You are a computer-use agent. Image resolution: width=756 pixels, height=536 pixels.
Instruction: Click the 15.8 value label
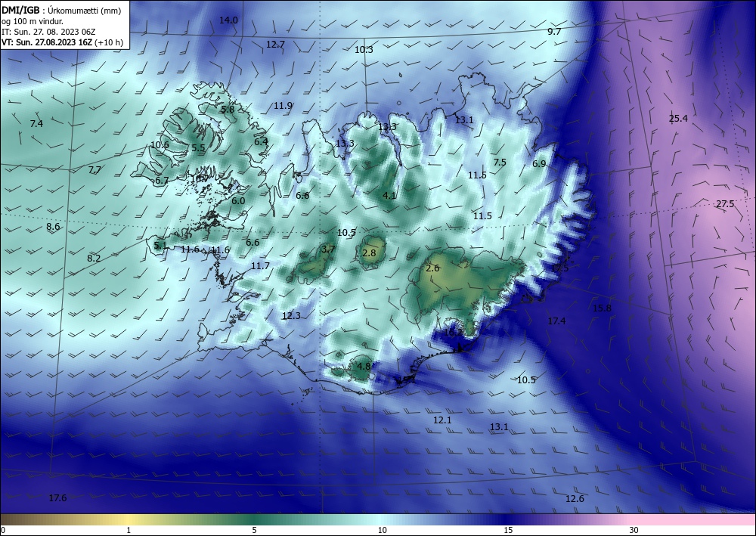point(602,308)
